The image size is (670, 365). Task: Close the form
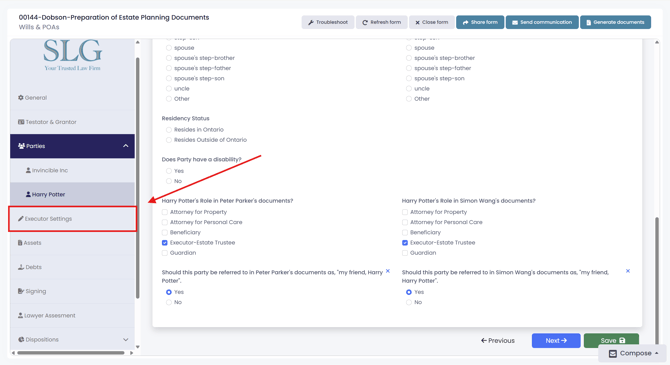click(x=432, y=22)
